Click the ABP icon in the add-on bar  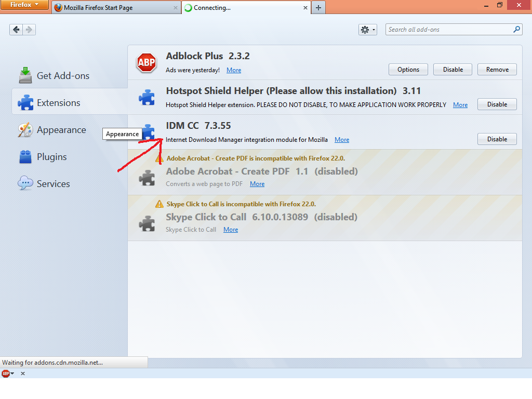tap(6, 373)
